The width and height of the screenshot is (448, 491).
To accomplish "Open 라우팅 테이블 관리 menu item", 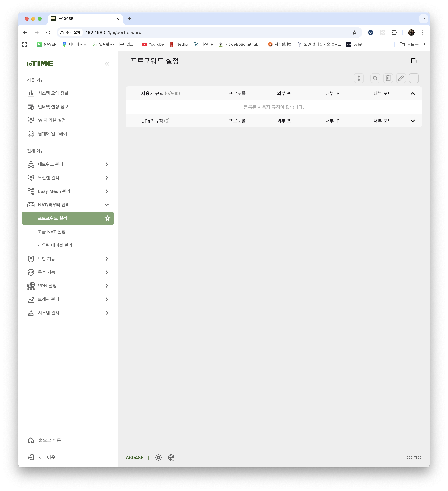I will point(55,245).
